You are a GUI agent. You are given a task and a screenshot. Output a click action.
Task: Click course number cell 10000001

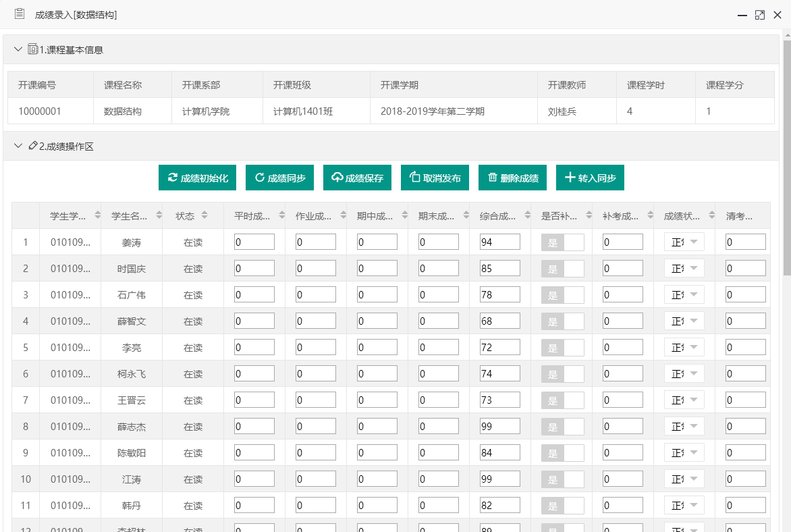click(x=51, y=111)
